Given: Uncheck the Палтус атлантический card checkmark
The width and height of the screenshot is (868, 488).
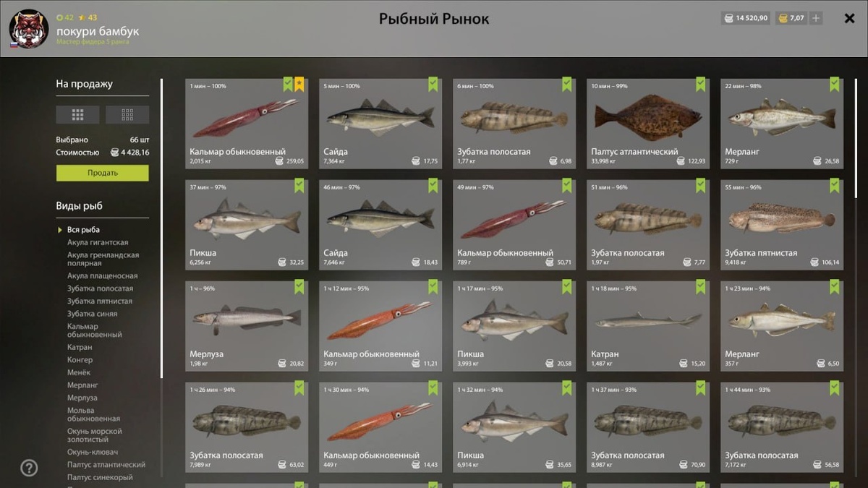Looking at the screenshot, I should coord(700,85).
